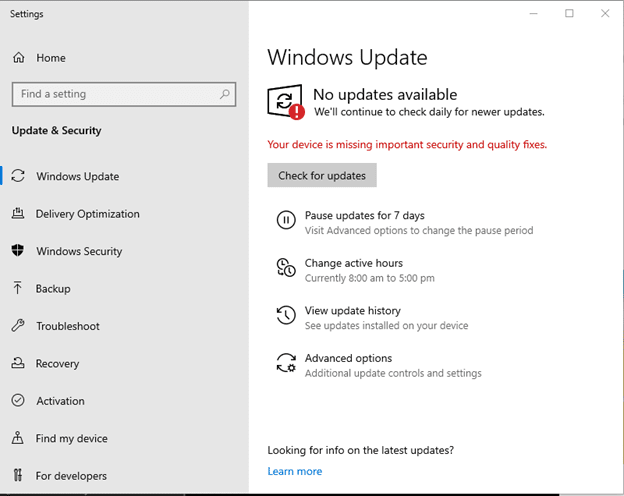624x496 pixels.
Task: Click the Home house icon
Action: [x=18, y=58]
